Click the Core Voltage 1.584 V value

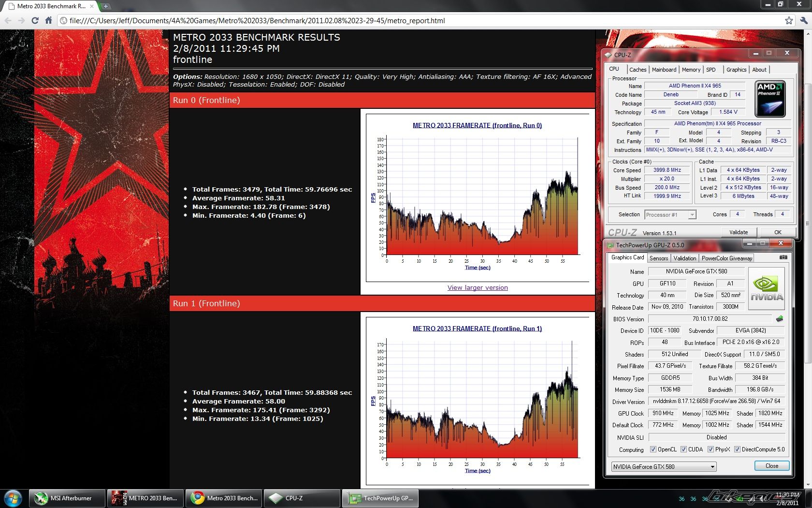tap(728, 112)
